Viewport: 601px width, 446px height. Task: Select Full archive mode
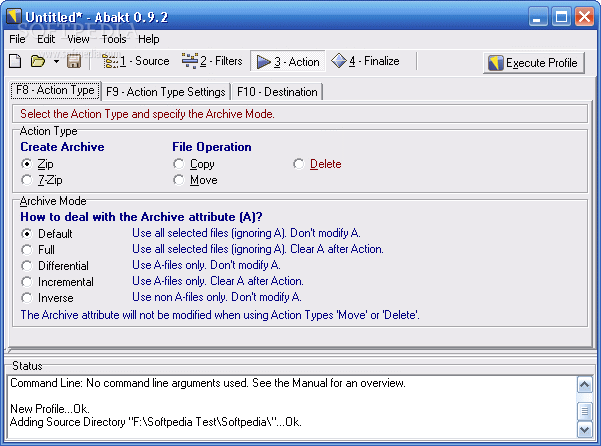tap(26, 250)
